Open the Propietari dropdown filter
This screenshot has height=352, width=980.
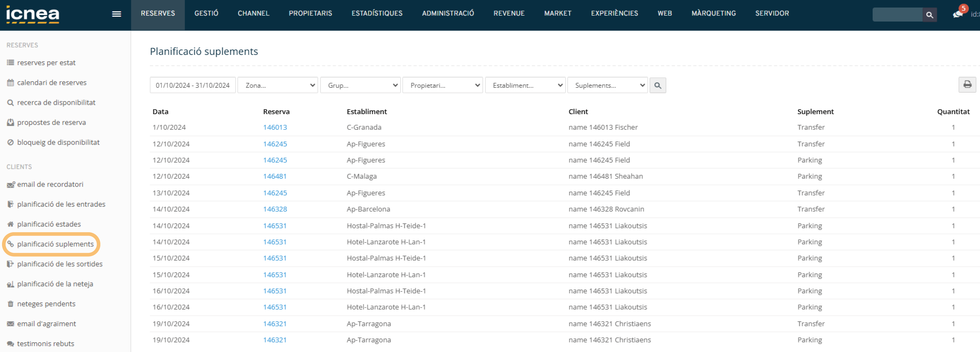point(442,85)
